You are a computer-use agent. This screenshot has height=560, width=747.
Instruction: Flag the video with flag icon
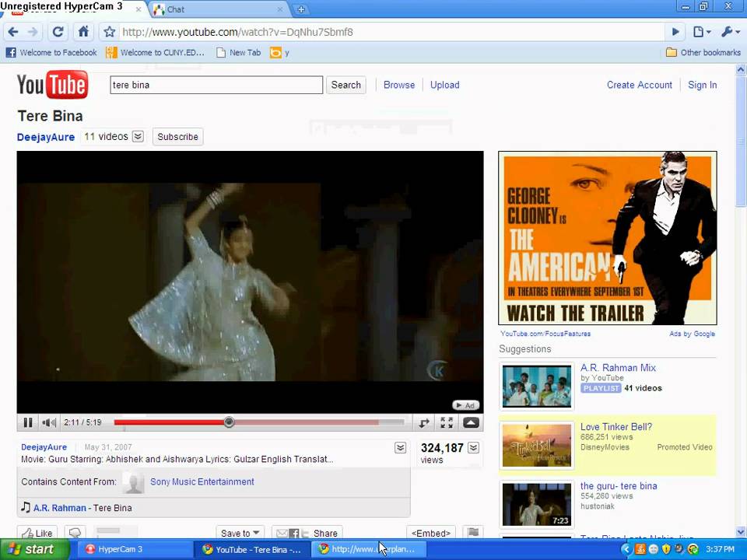[x=472, y=532]
